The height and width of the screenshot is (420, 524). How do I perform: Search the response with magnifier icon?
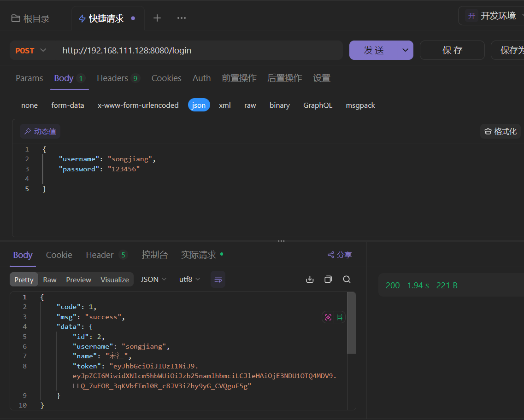coord(347,280)
